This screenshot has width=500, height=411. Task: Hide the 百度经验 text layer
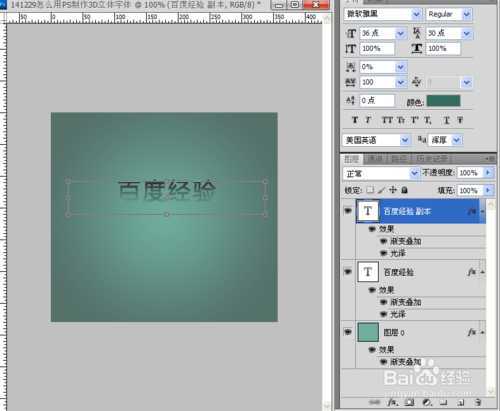348,272
